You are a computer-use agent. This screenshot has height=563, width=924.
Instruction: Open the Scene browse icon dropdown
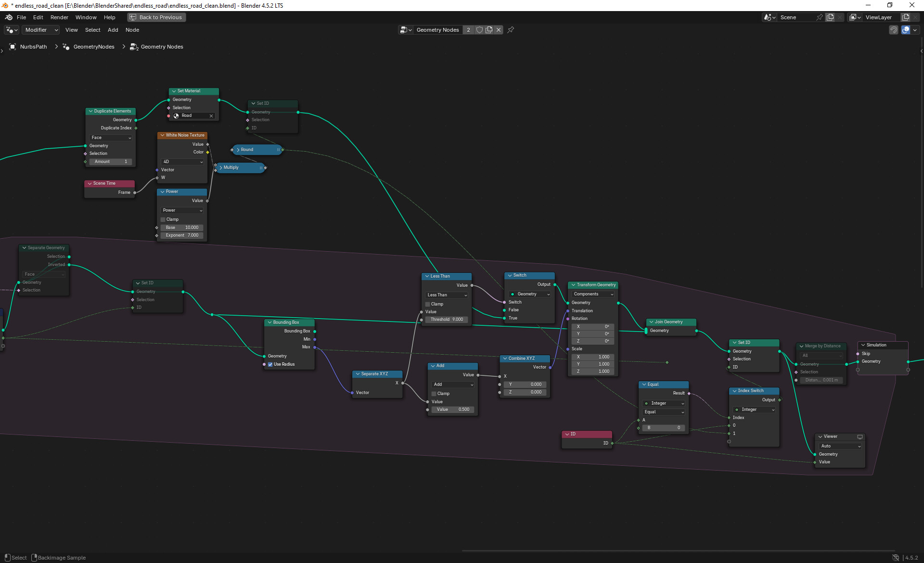click(x=770, y=17)
